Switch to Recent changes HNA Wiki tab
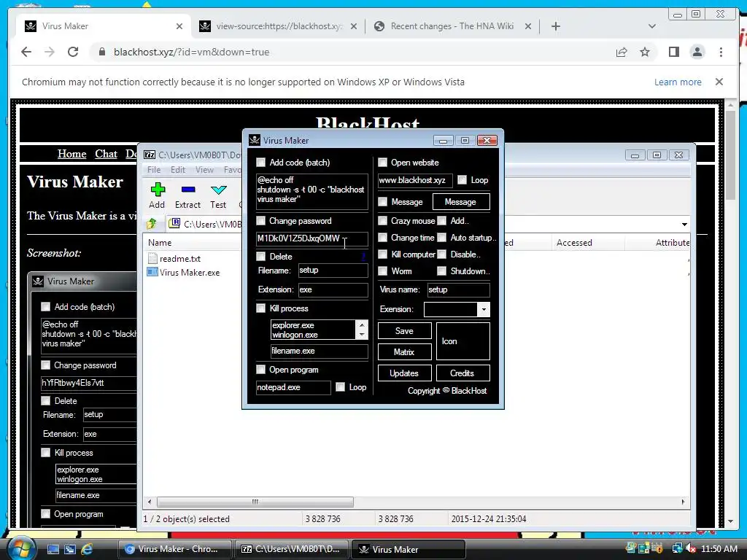Screen dimensions: 747x560 point(452,26)
